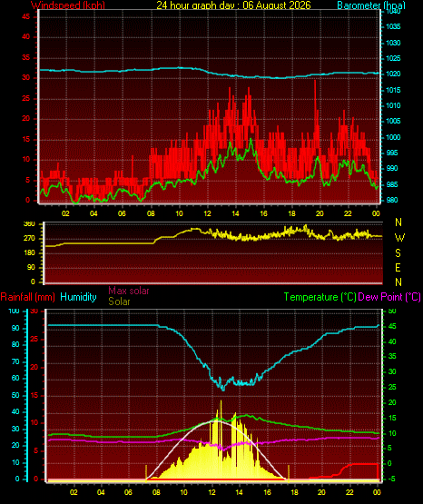Select the 'Temperature (°C)' legend label
The height and width of the screenshot is (504, 423).
pyautogui.click(x=320, y=297)
